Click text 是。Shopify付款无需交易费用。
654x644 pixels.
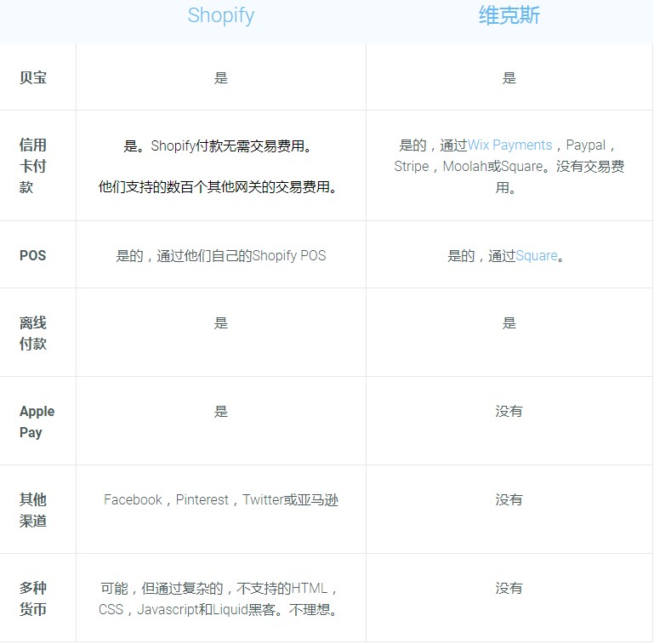pyautogui.click(x=218, y=146)
